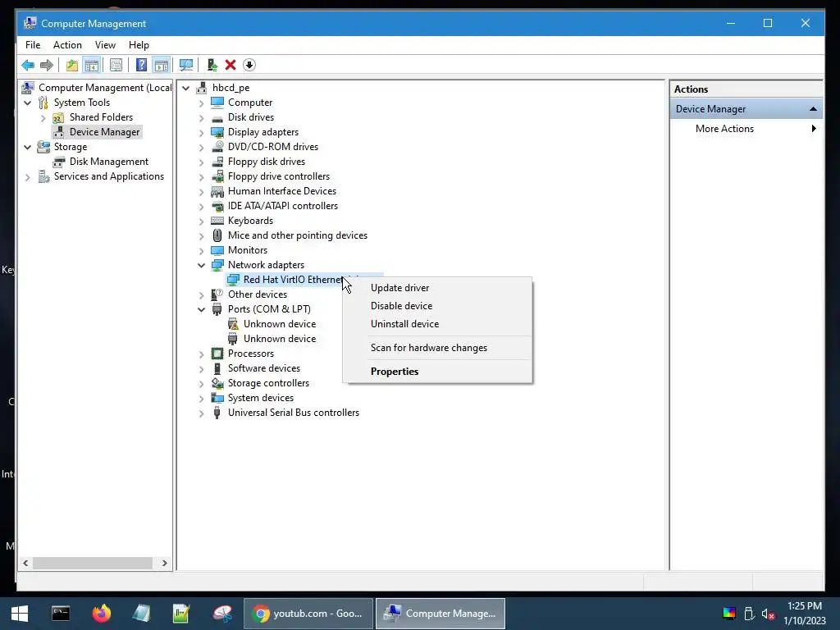Select Mice and other pointing devices
This screenshot has height=630, width=840.
click(x=297, y=235)
